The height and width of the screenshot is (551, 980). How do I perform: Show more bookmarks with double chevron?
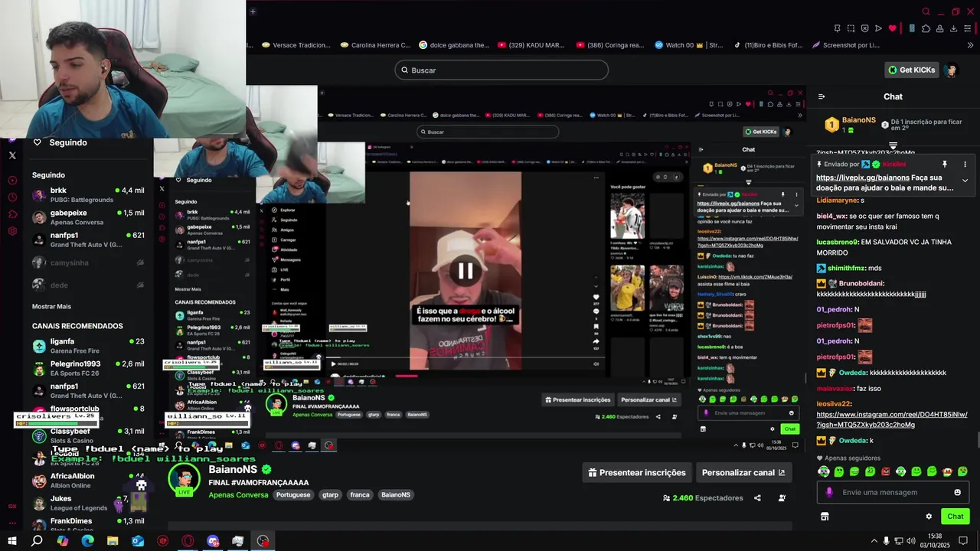tap(971, 45)
